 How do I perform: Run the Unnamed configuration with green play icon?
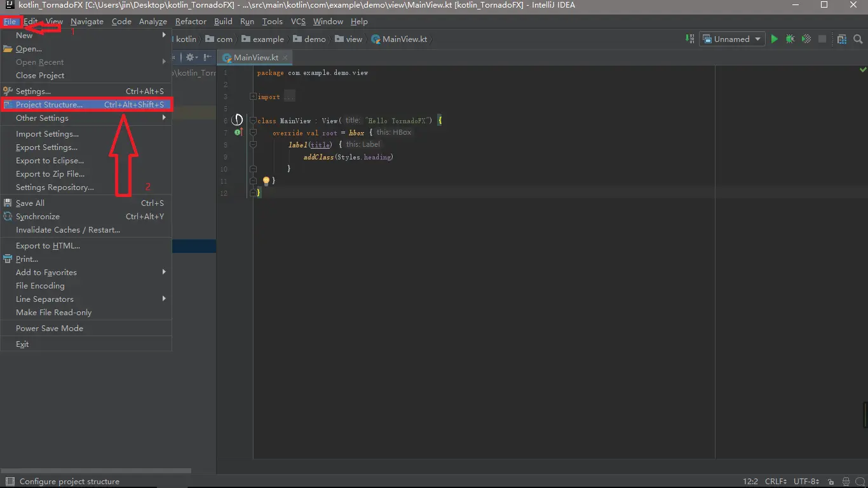click(x=774, y=39)
